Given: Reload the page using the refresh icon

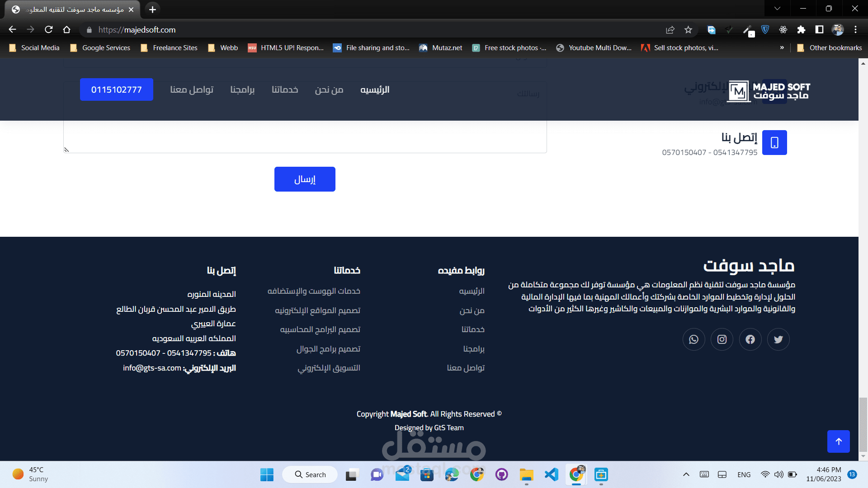Looking at the screenshot, I should coord(49,30).
